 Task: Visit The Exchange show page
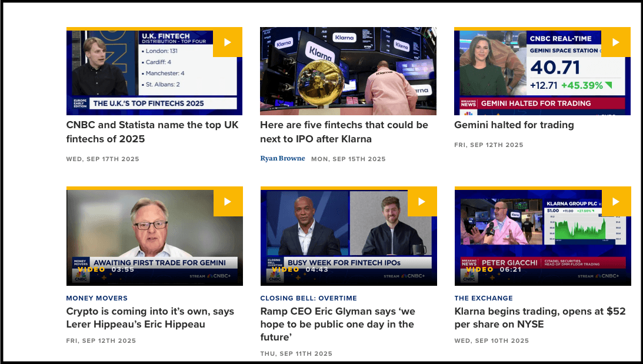click(484, 298)
